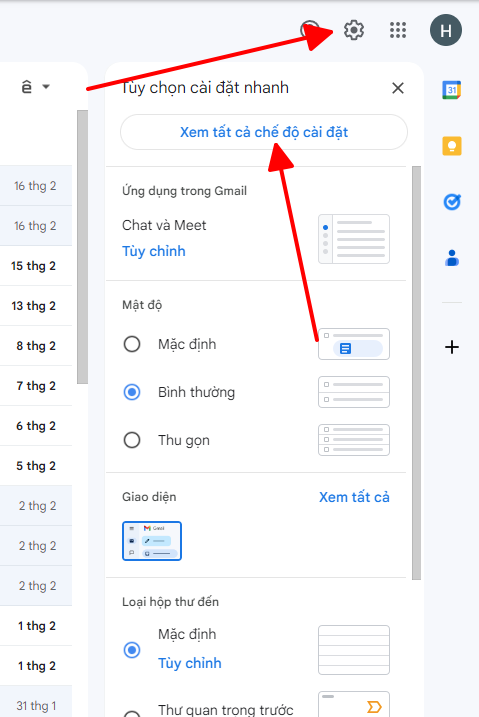Open the account avatar H

(x=446, y=30)
